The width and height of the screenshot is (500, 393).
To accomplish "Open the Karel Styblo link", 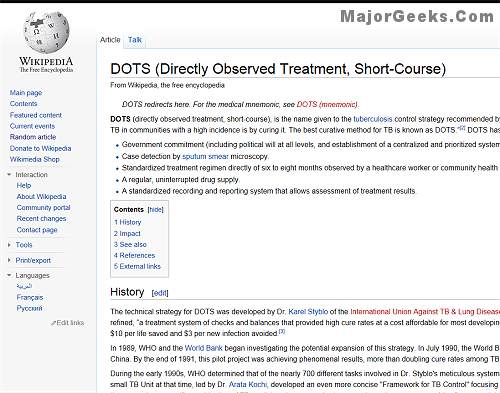I will click(x=308, y=312).
